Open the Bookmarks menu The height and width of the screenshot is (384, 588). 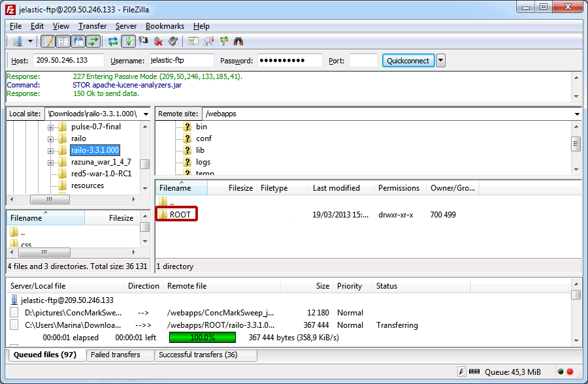(x=165, y=26)
